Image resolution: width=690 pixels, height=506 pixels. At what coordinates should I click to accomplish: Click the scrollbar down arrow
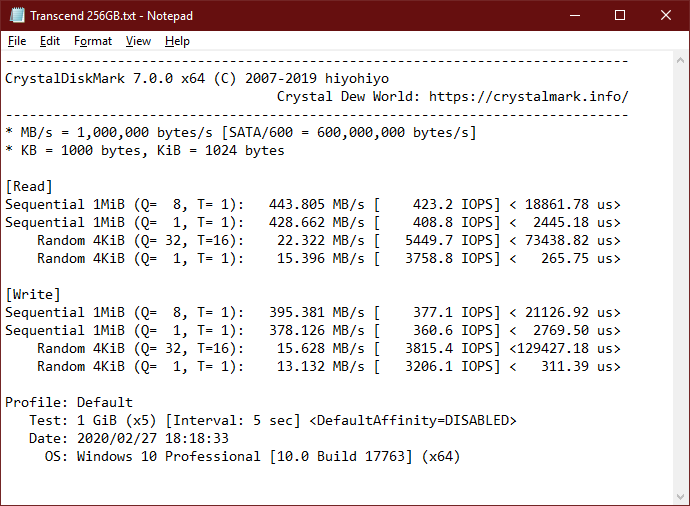(680, 497)
